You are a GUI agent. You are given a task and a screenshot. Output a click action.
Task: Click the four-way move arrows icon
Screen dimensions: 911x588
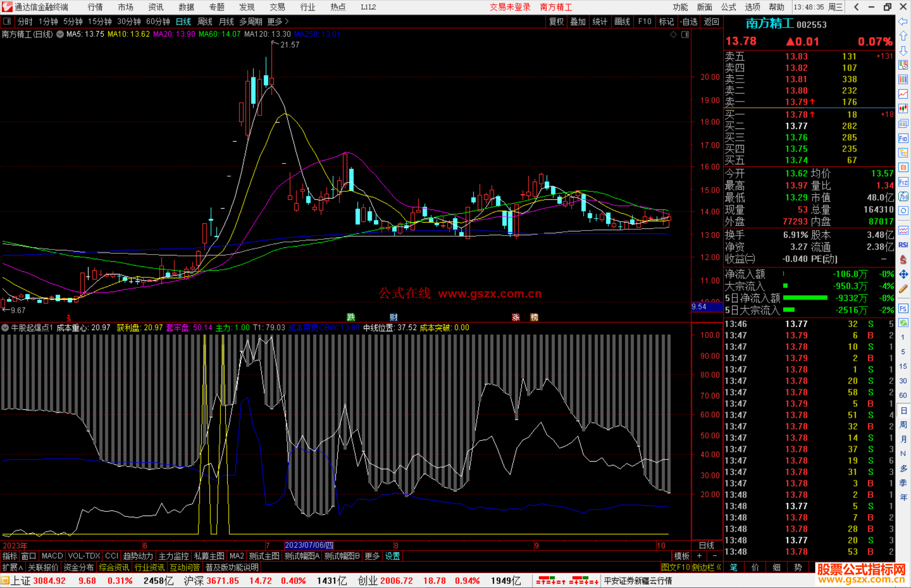[903, 274]
